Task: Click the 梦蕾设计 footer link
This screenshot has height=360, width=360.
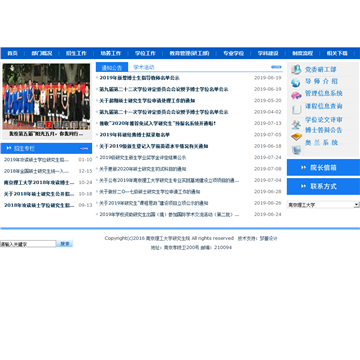Action: 269,238
